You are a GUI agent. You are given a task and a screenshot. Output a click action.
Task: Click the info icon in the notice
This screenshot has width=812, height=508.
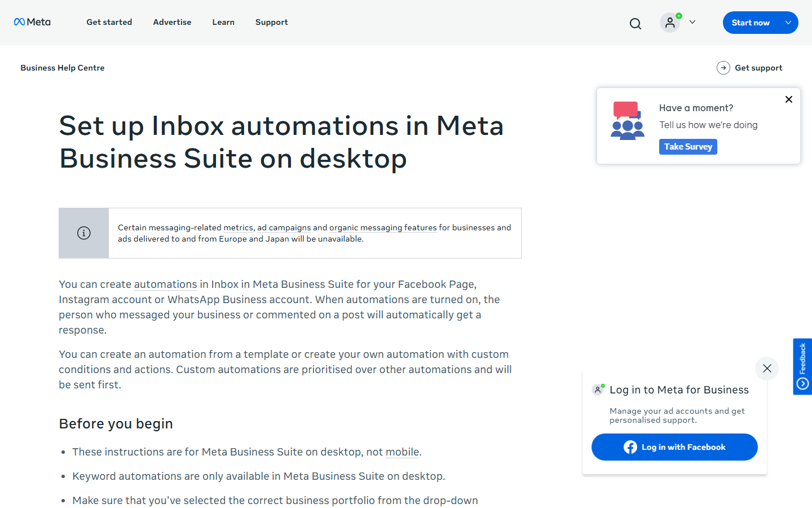click(84, 233)
